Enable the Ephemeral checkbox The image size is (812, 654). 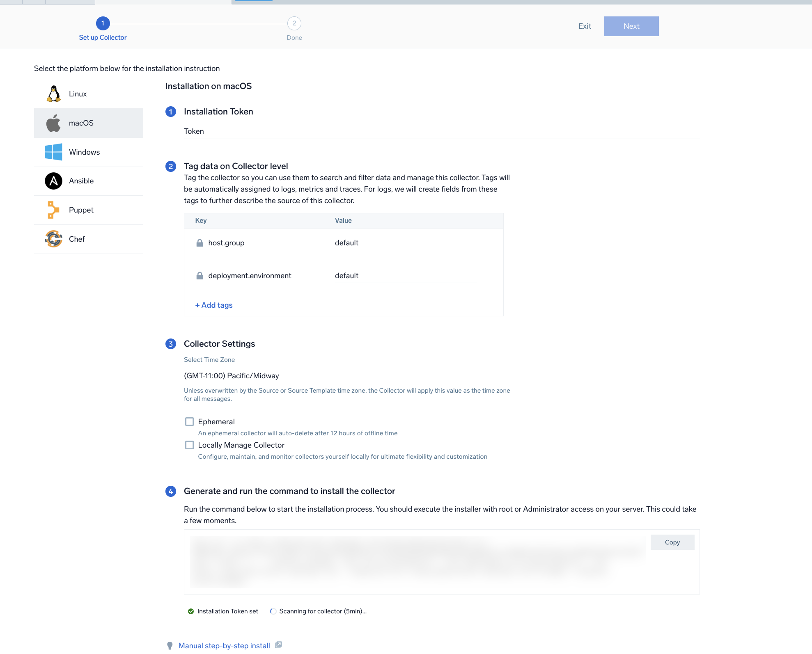pyautogui.click(x=189, y=422)
